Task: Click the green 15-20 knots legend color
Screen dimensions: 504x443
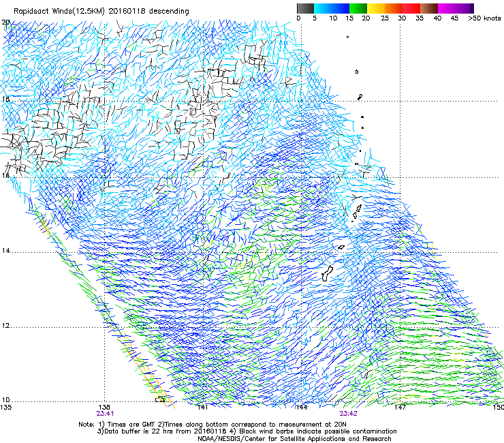Action: coord(358,8)
